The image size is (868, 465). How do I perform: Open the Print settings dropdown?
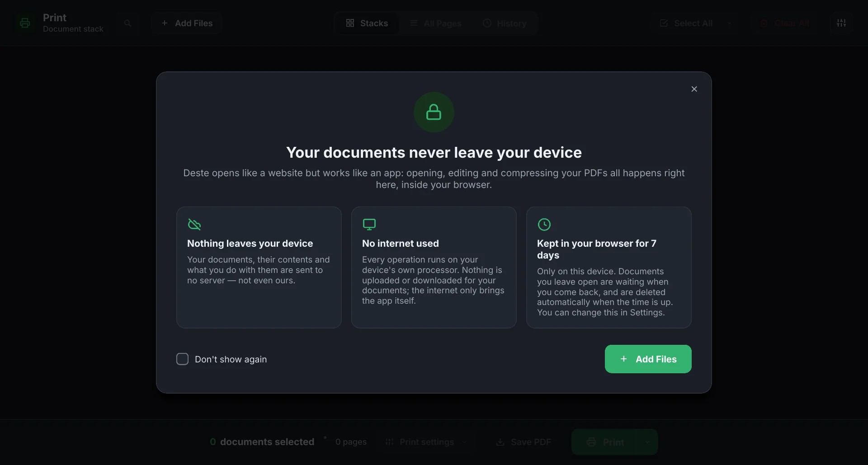tap(426, 442)
